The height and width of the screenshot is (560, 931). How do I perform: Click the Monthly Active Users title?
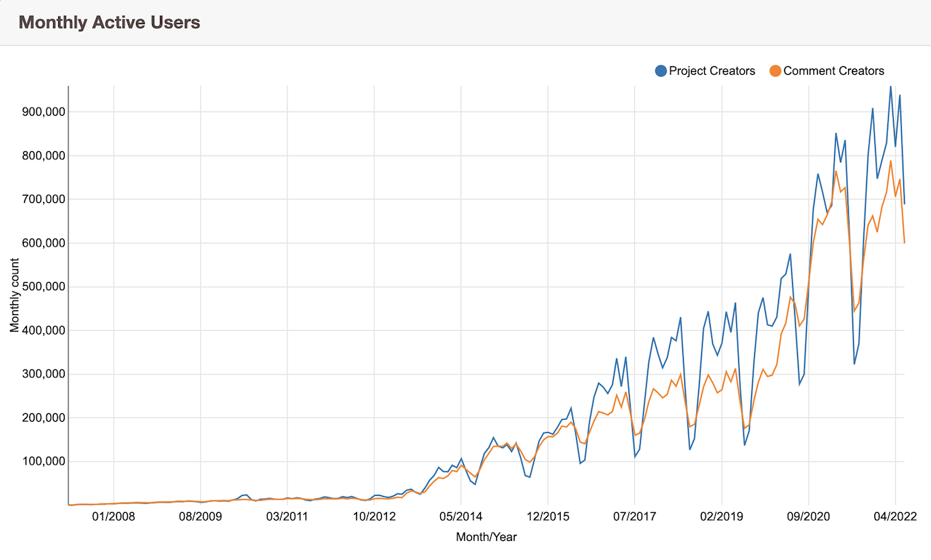pos(109,23)
